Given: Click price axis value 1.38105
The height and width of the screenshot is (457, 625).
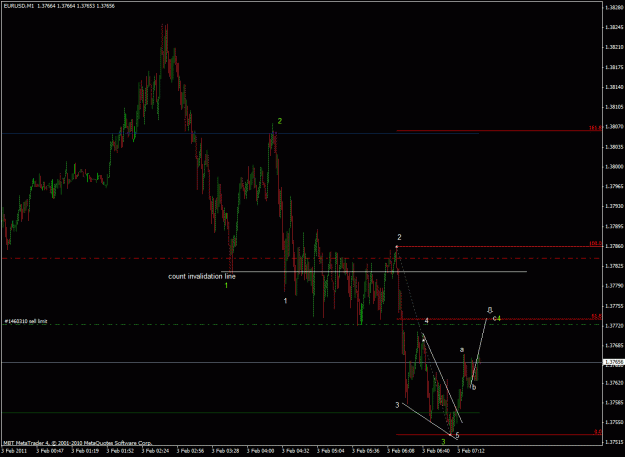Looking at the screenshot, I should (612, 107).
